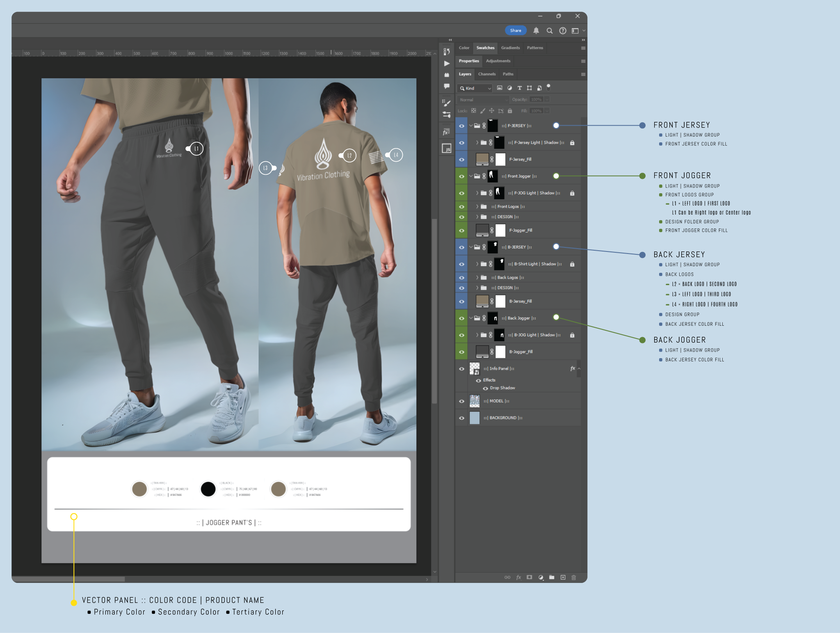The image size is (840, 633).
Task: Click the delete layer trash icon
Action: [574, 577]
